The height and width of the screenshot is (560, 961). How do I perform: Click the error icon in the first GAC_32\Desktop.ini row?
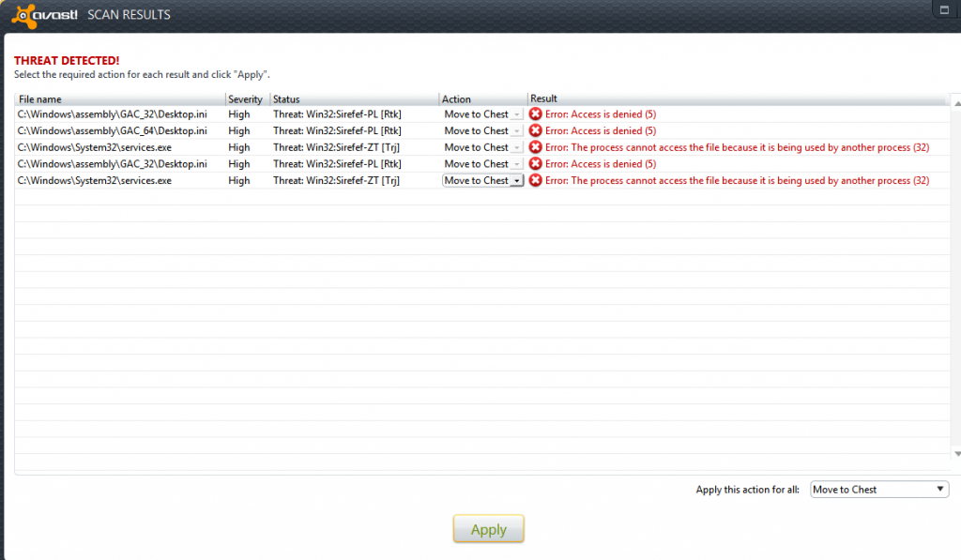[x=536, y=114]
